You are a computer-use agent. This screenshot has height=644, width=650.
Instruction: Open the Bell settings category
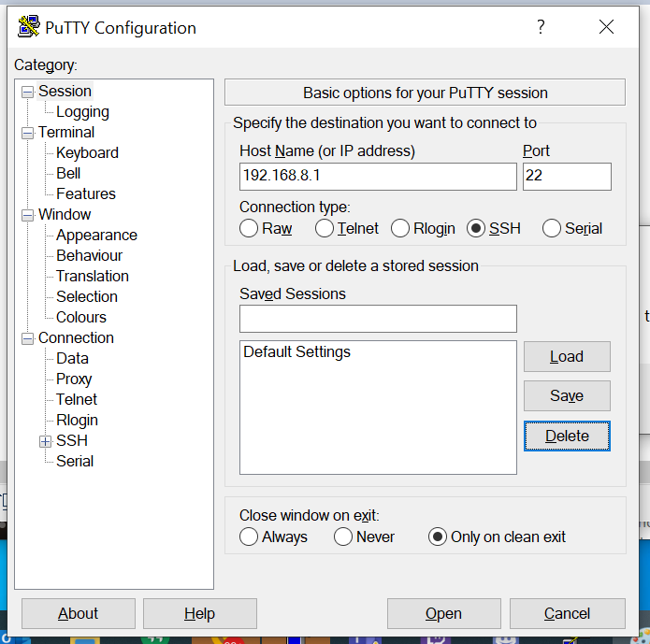(68, 173)
